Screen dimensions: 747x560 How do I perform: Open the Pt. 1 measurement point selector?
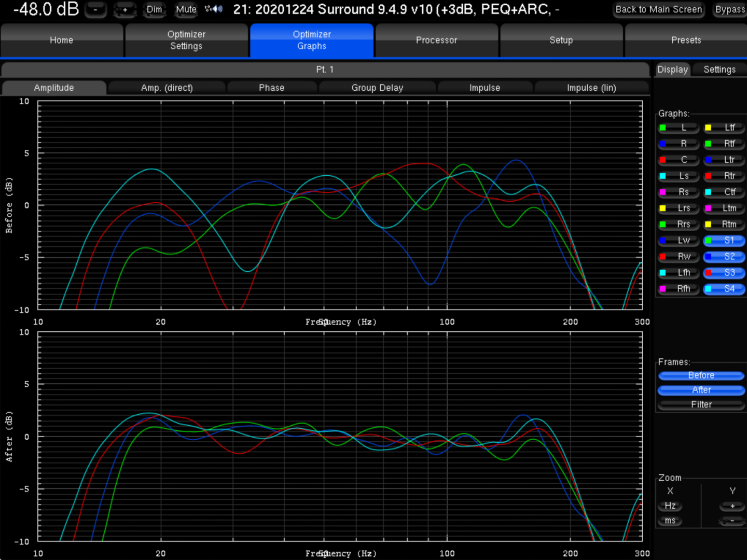pyautogui.click(x=325, y=69)
